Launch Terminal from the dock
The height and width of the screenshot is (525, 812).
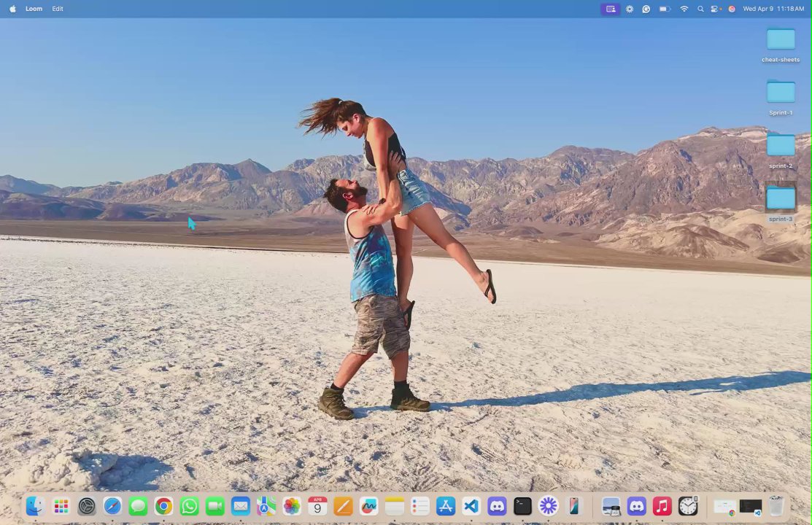click(x=522, y=506)
